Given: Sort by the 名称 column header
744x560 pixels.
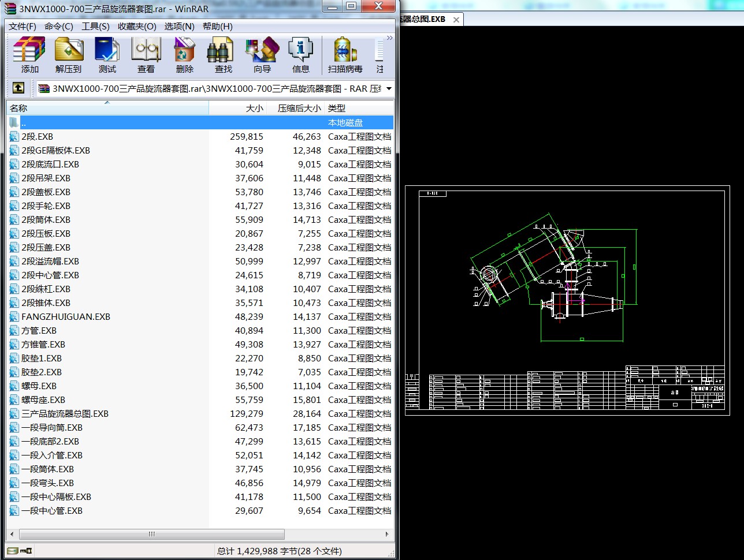Looking at the screenshot, I should [107, 108].
